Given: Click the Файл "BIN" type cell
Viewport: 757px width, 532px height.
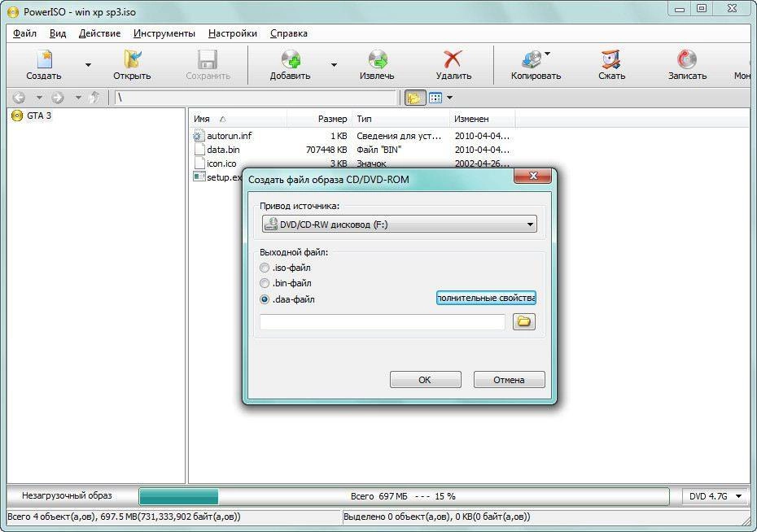Looking at the screenshot, I should coord(379,150).
